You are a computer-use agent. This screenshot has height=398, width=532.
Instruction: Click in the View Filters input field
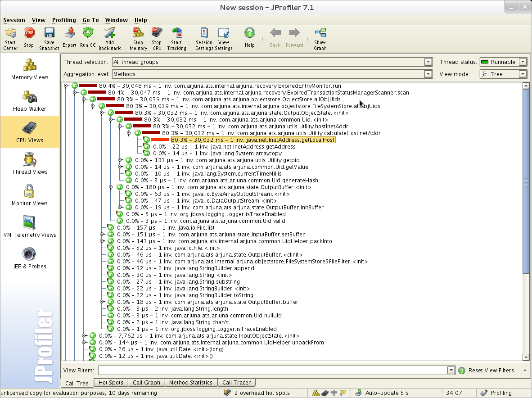[x=273, y=371]
